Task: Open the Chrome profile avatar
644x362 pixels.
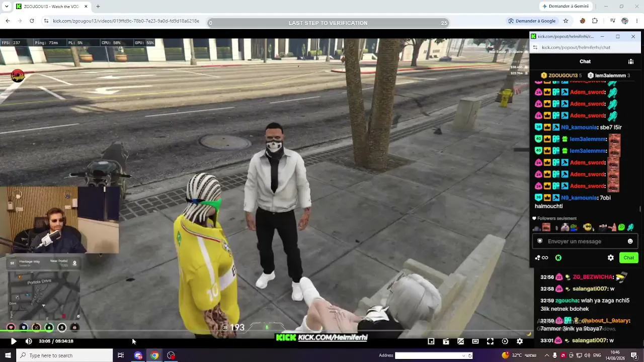Action: click(625, 21)
